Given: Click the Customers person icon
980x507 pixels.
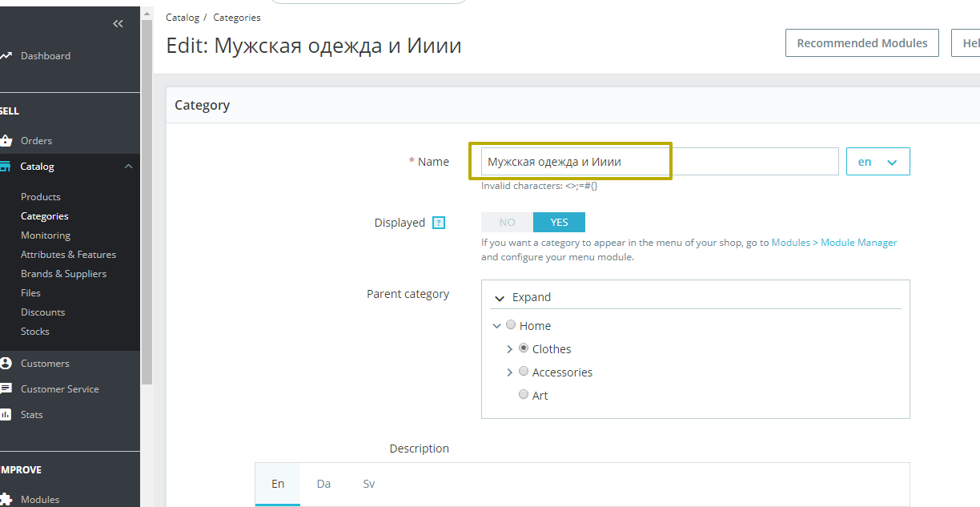Looking at the screenshot, I should tap(6, 364).
